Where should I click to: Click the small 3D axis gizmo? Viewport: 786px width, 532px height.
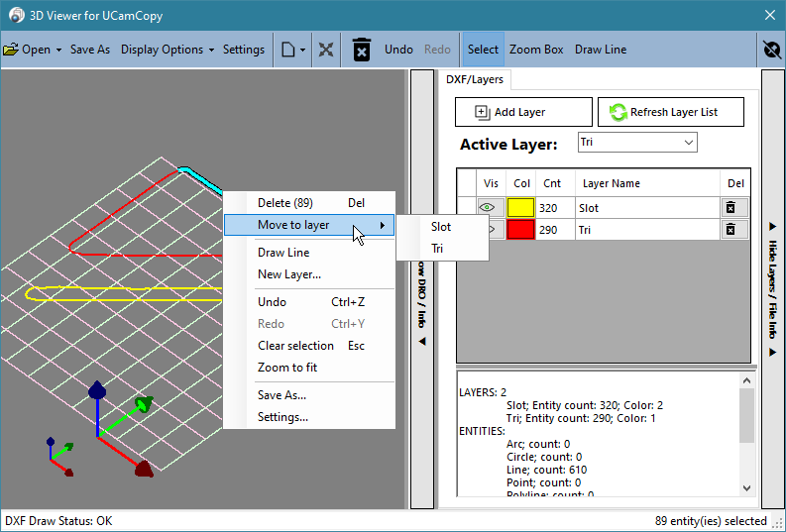tap(60, 457)
